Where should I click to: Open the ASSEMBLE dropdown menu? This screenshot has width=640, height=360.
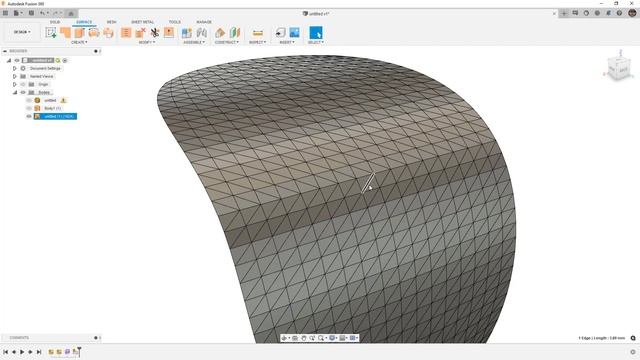point(194,42)
